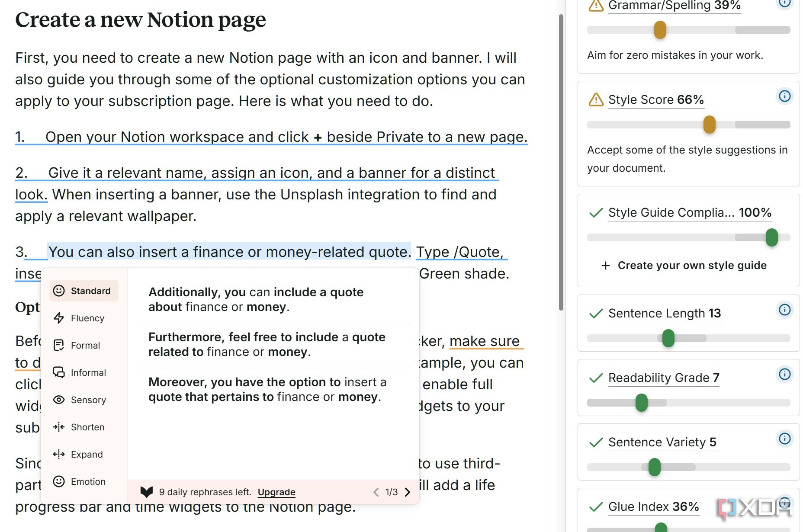Open info icon for Style Score
Viewport: 803px width, 532px height.
pos(784,96)
